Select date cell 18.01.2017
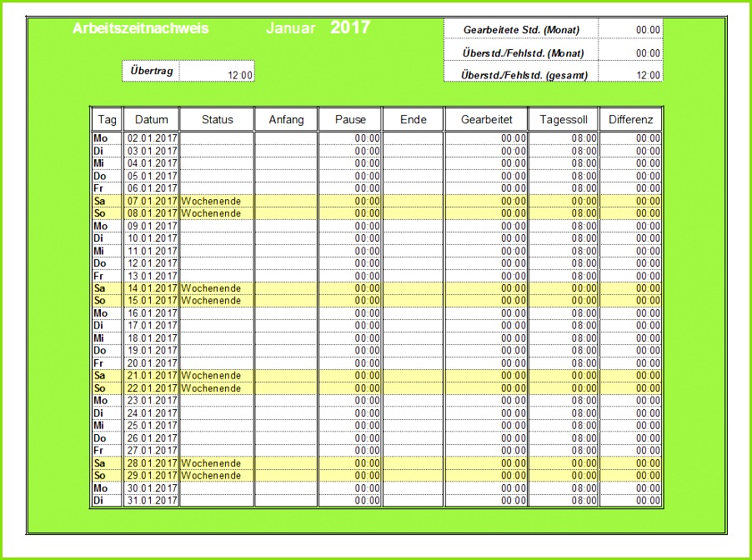This screenshot has width=752, height=560. 152,338
